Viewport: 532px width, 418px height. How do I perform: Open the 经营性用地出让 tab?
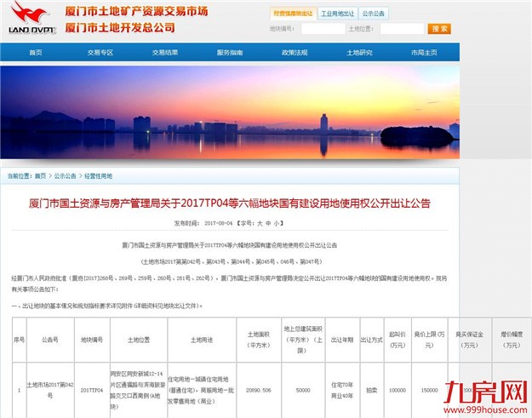(x=293, y=14)
